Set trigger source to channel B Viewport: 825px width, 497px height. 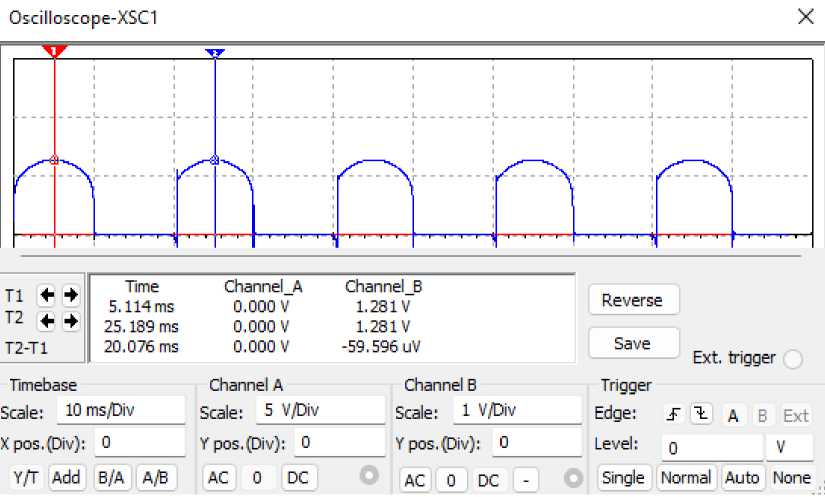pyautogui.click(x=762, y=415)
